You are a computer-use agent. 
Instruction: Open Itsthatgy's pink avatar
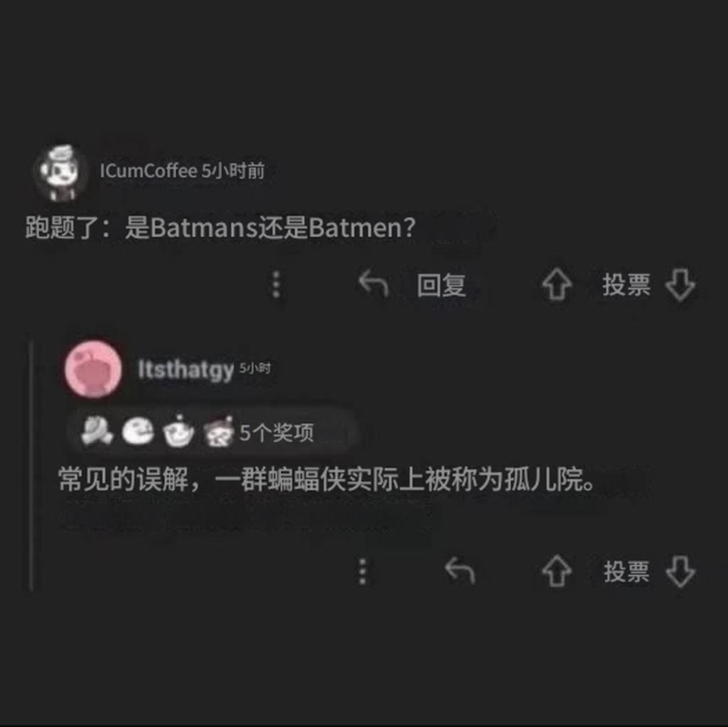(x=93, y=369)
